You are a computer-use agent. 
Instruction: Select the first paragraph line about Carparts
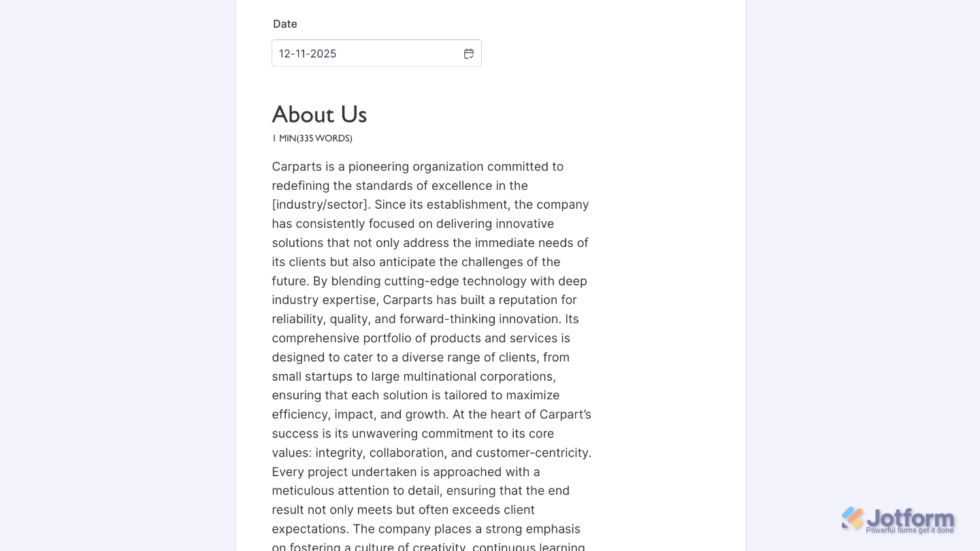tap(417, 167)
